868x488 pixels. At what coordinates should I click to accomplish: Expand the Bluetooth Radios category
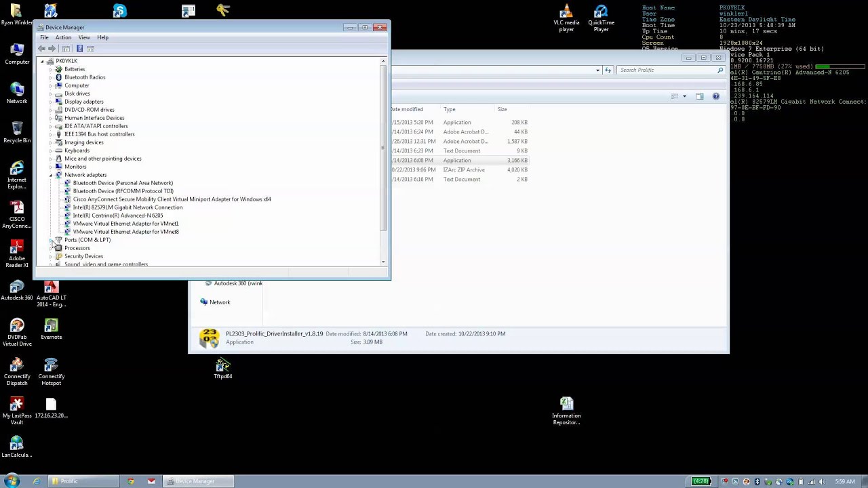(x=51, y=77)
